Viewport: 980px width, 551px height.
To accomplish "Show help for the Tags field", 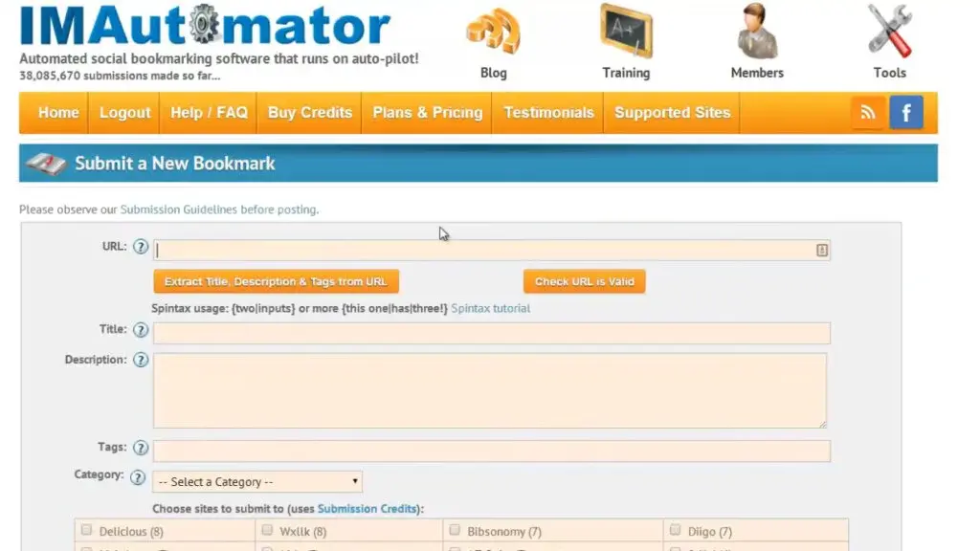I will tap(141, 448).
